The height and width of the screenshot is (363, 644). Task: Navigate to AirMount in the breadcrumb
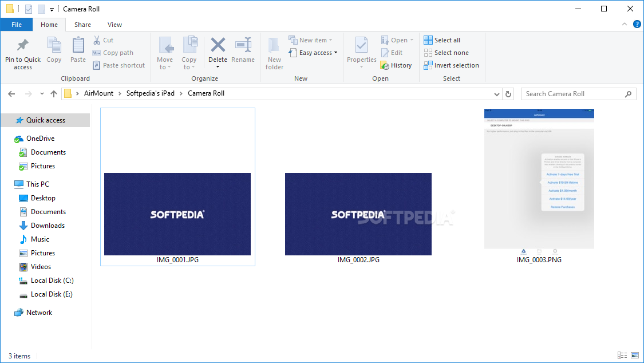pyautogui.click(x=98, y=93)
